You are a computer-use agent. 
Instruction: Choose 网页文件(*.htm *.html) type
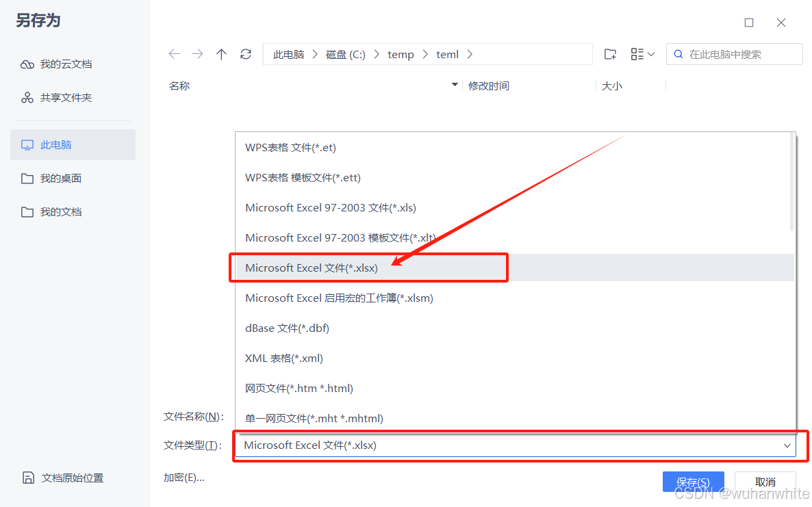click(515, 388)
